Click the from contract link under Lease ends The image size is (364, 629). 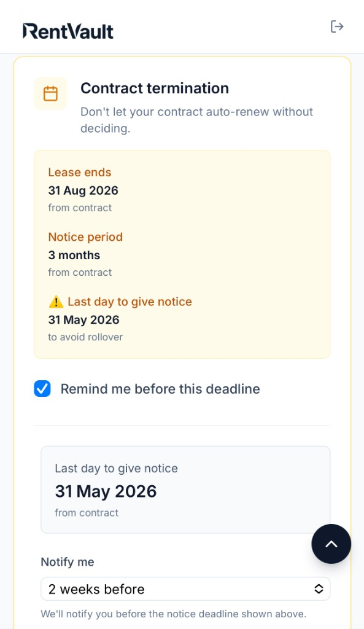click(80, 208)
